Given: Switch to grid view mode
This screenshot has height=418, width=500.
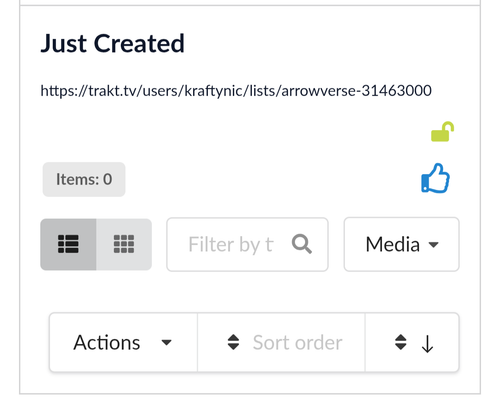Looking at the screenshot, I should click(124, 244).
